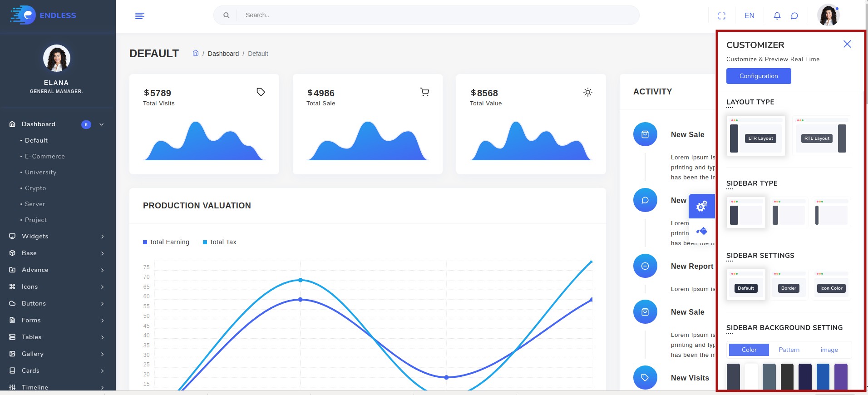The image size is (868, 395).
Task: Click Cards book icon in sidebar
Action: coord(12,370)
